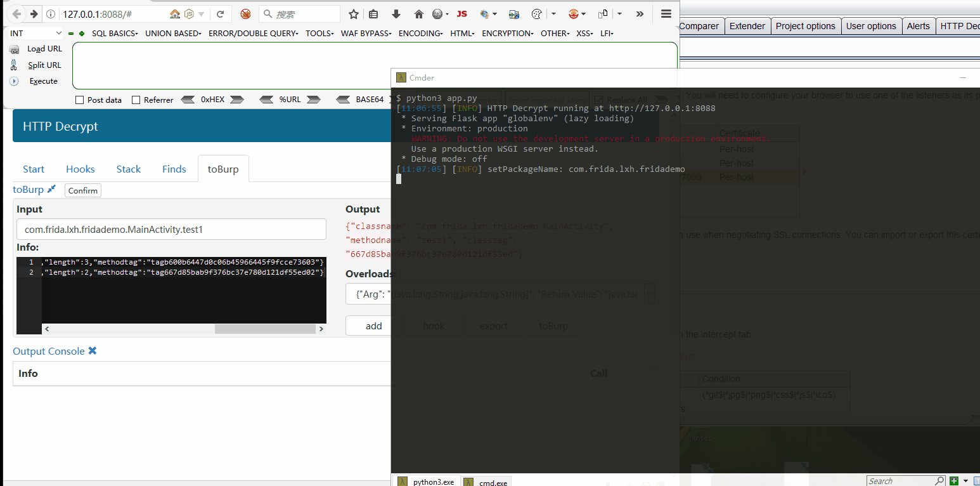Open the XSS dropdown menu

584,33
